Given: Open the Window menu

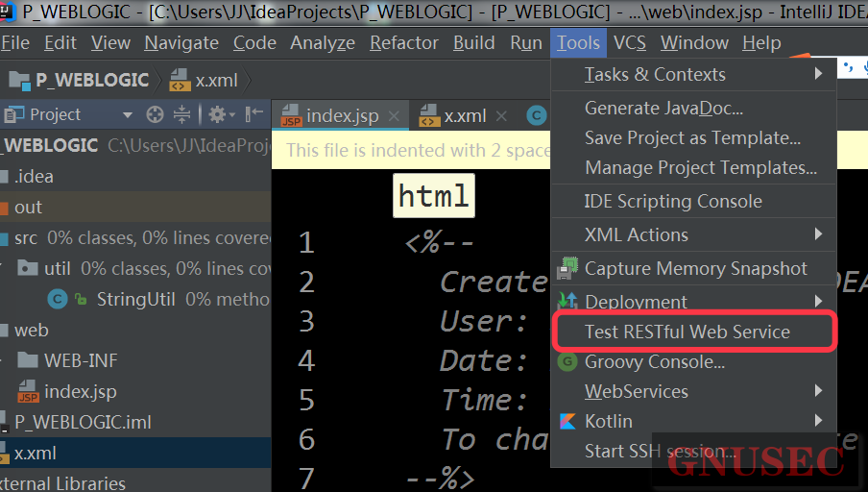Looking at the screenshot, I should click(x=694, y=42).
